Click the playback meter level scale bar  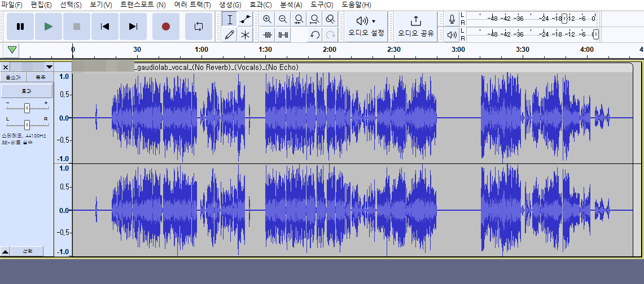pyautogui.click(x=532, y=34)
